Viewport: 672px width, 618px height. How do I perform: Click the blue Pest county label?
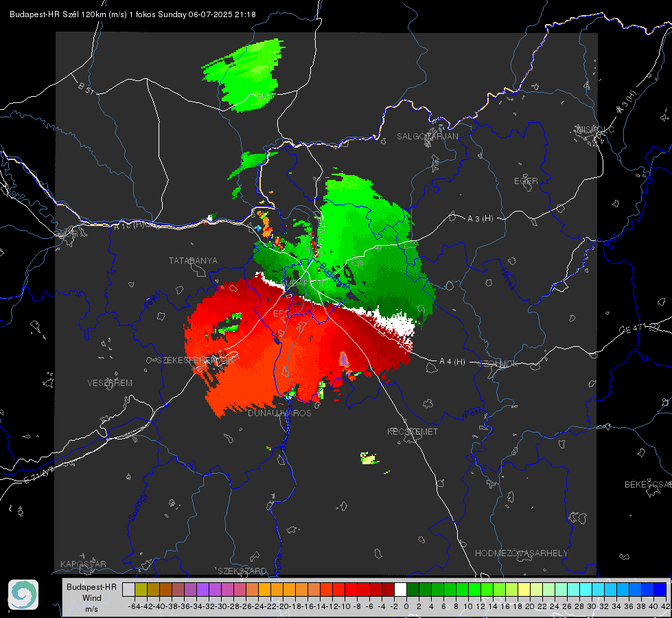coord(474,413)
